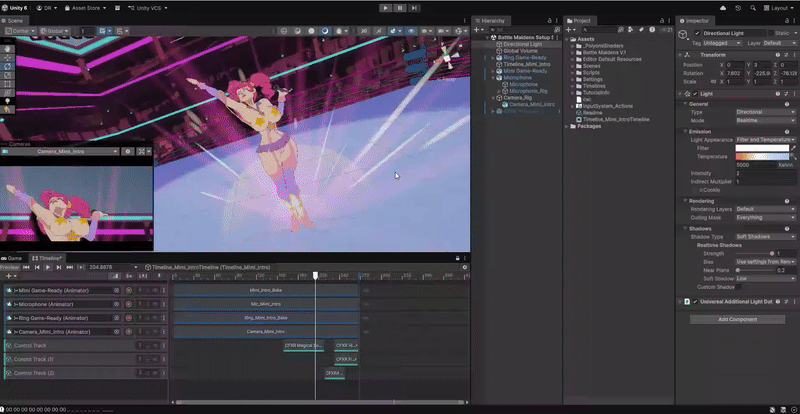Click the Mimi_Intro_Bake timeline clip
The image size is (800, 414).
click(265, 290)
